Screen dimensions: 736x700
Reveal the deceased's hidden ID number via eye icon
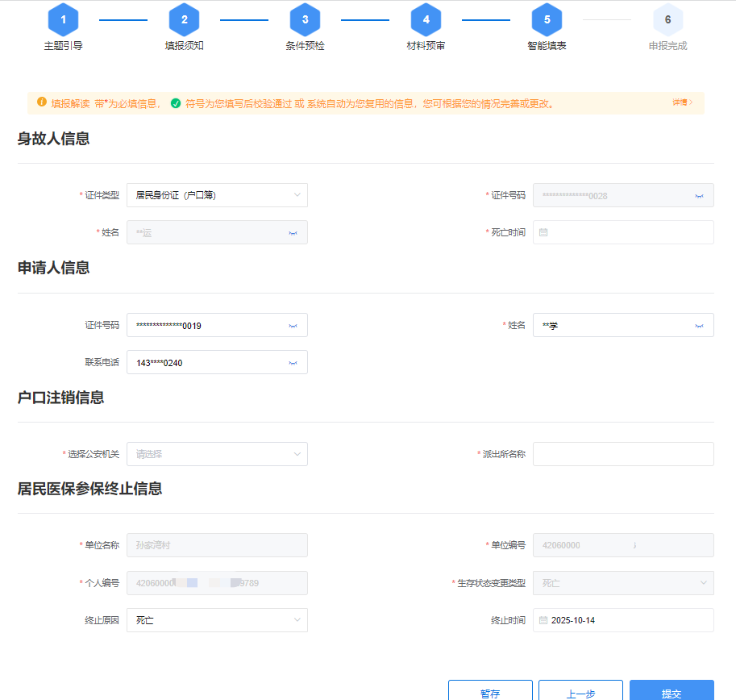698,196
